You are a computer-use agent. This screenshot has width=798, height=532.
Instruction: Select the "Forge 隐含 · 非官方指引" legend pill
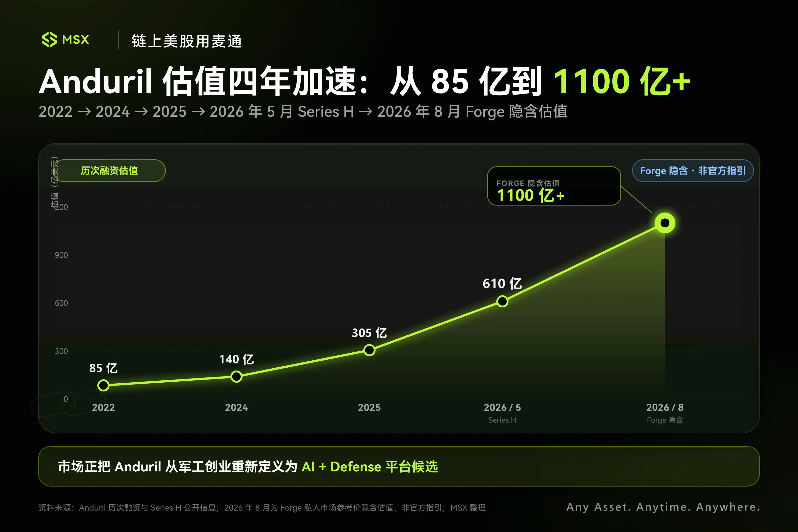693,171
